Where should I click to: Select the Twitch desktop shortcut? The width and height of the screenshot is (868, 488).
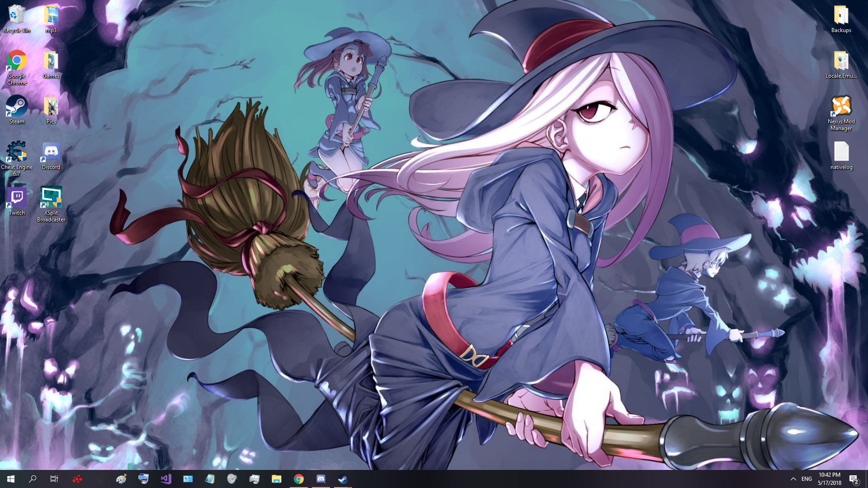click(17, 202)
